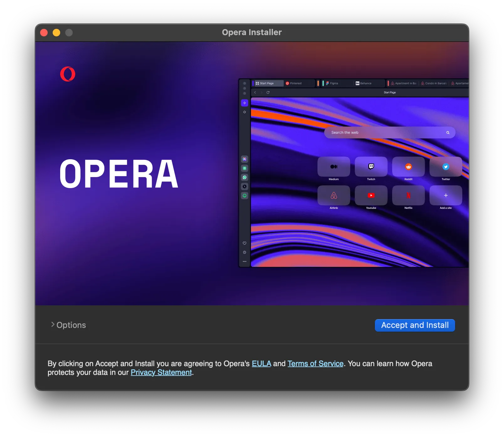
Task: Click the Medium speed dial icon
Action: click(x=334, y=167)
